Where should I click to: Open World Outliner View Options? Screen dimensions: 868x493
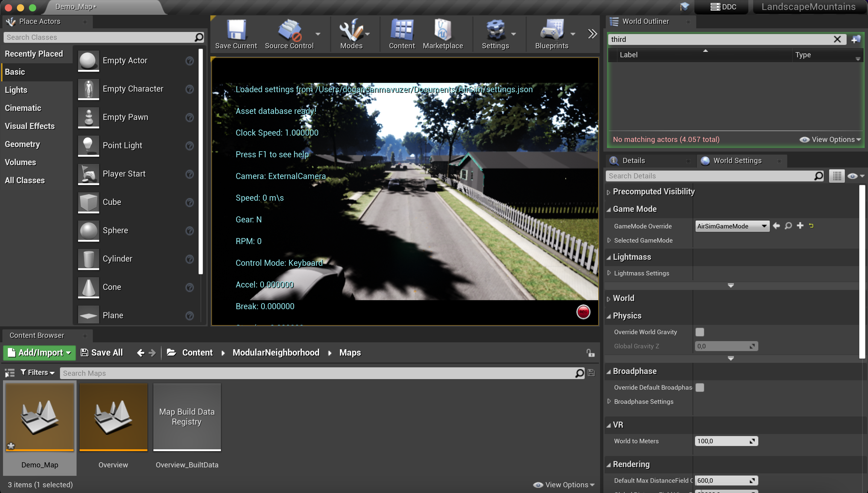[x=830, y=140]
